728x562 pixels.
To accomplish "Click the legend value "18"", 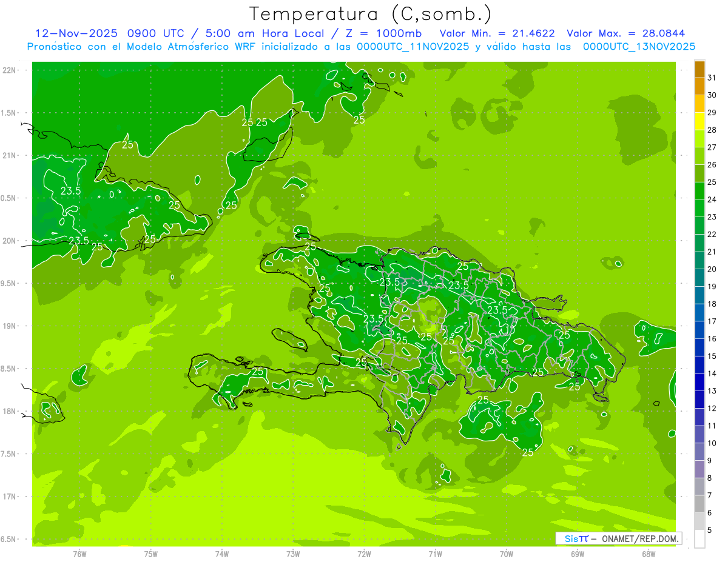I will [x=712, y=304].
